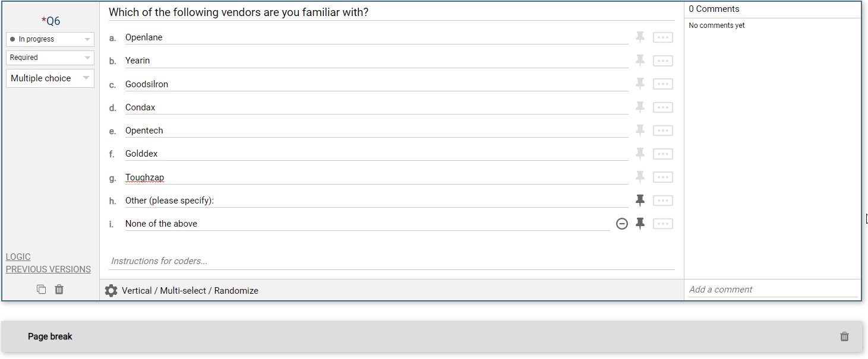
Task: Open more options menu for Condax
Action: (x=662, y=107)
